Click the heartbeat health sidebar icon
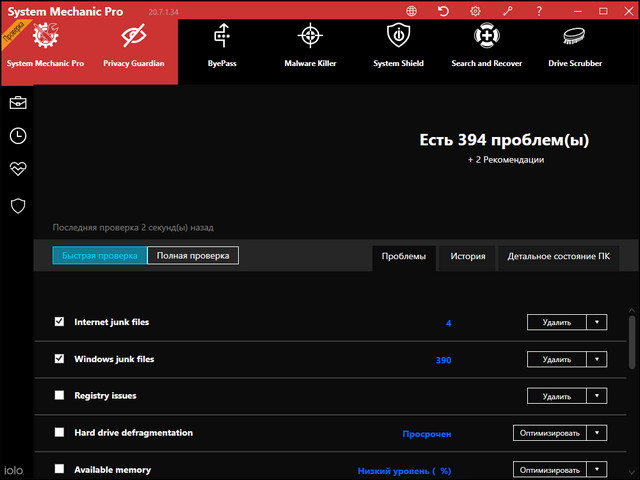The image size is (640, 480). (18, 169)
